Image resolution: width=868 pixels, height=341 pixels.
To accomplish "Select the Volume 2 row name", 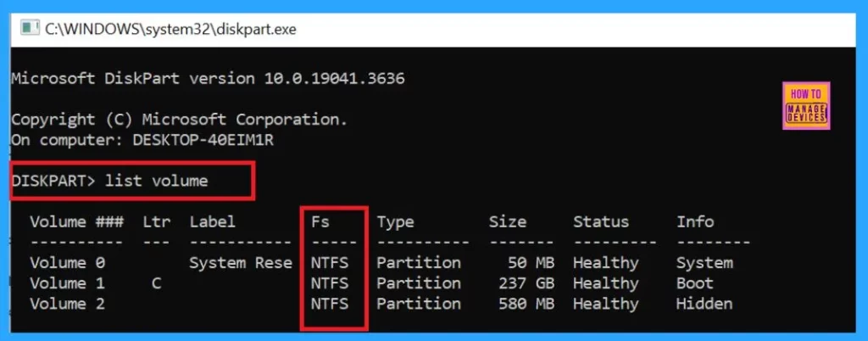I will point(67,304).
